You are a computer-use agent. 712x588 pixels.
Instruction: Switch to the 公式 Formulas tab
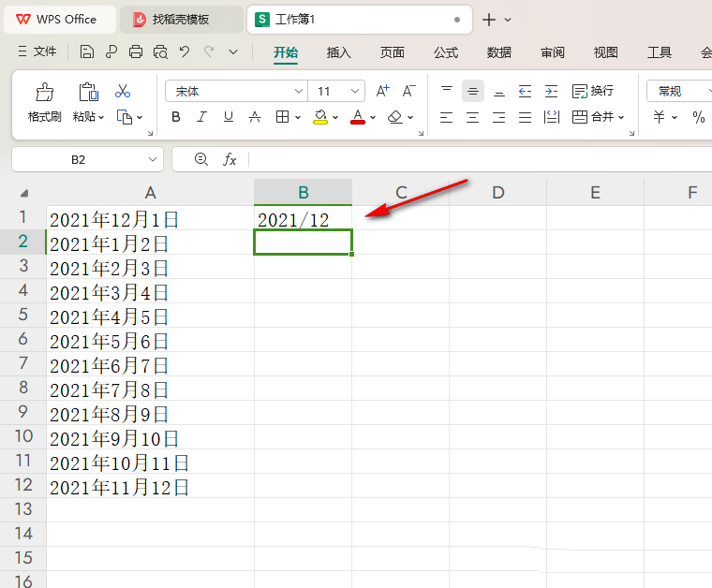(446, 52)
